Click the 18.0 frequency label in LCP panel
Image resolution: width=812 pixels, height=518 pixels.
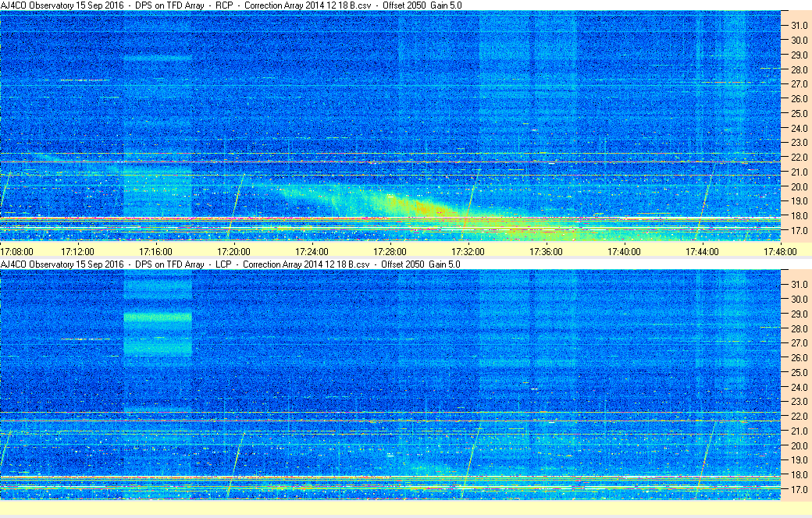click(799, 475)
